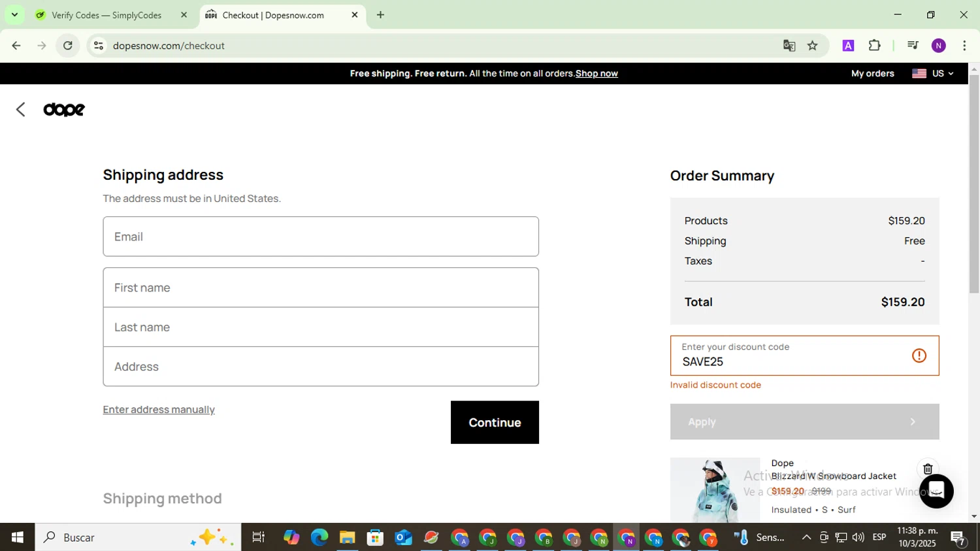Viewport: 980px width, 551px height.
Task: Click the Apply discount button
Action: pos(804,422)
